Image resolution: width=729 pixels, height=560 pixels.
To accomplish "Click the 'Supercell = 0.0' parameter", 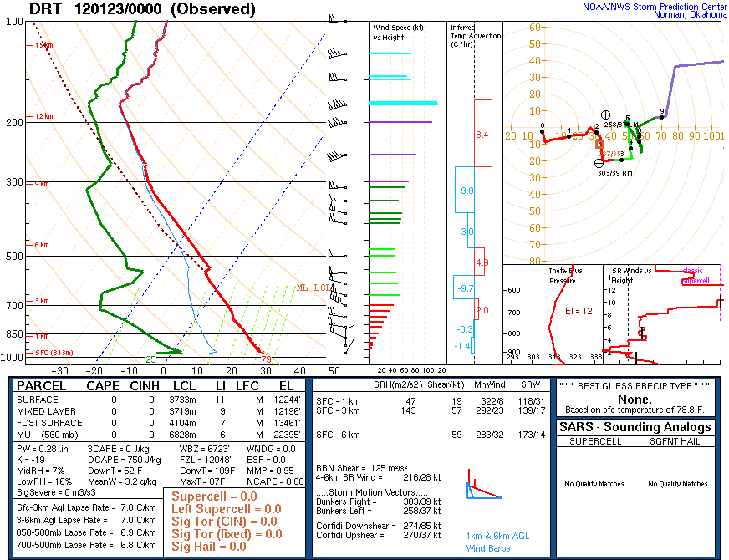I will coord(214,496).
